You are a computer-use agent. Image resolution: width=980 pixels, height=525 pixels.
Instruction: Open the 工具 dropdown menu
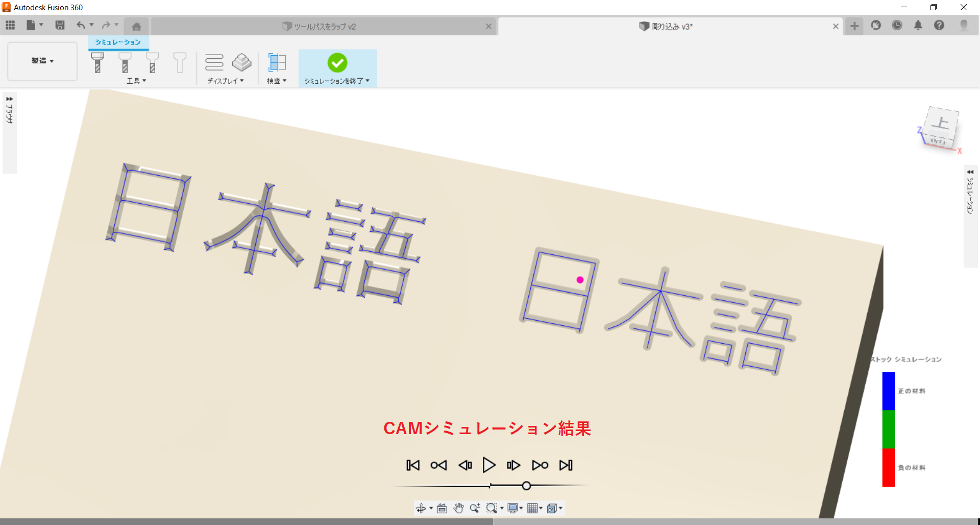click(x=136, y=81)
